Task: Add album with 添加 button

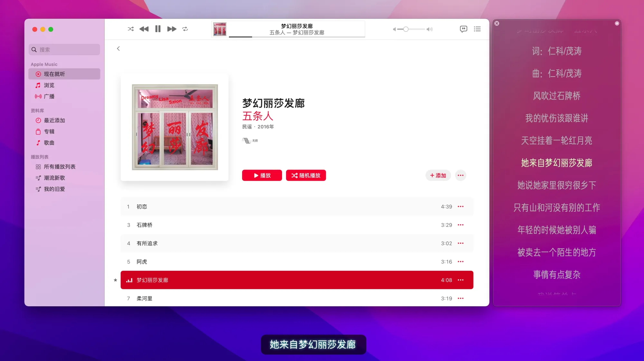Action: pos(438,175)
